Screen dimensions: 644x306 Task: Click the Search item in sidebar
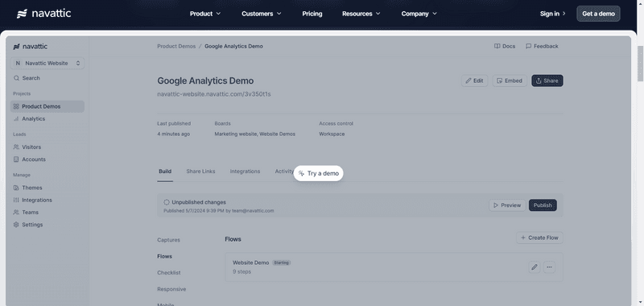(x=47, y=78)
